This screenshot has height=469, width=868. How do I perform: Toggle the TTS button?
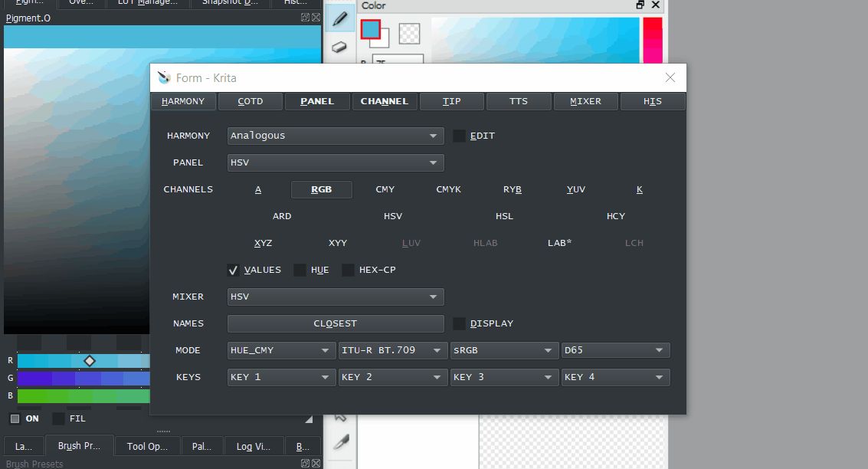tap(519, 101)
